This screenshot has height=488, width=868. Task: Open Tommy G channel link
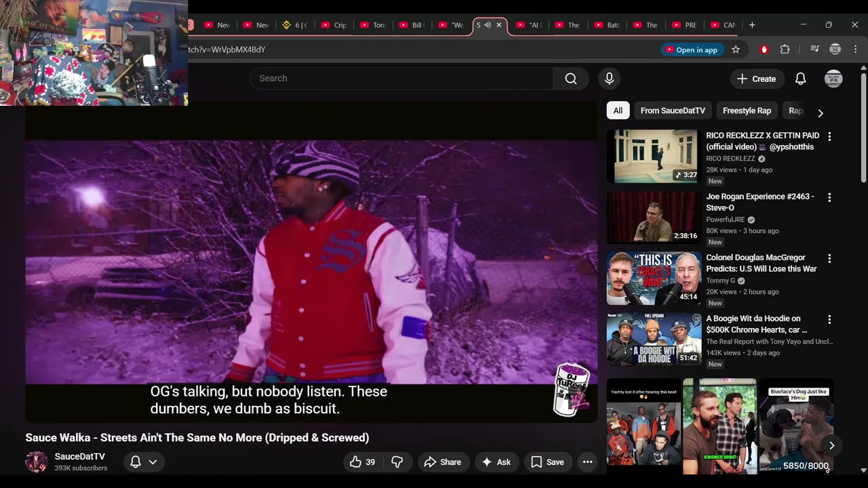[720, 281]
